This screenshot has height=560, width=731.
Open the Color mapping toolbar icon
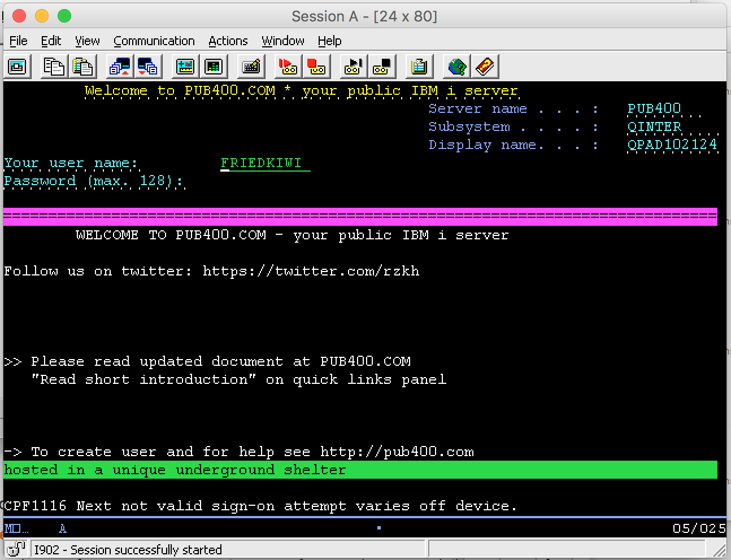(214, 67)
